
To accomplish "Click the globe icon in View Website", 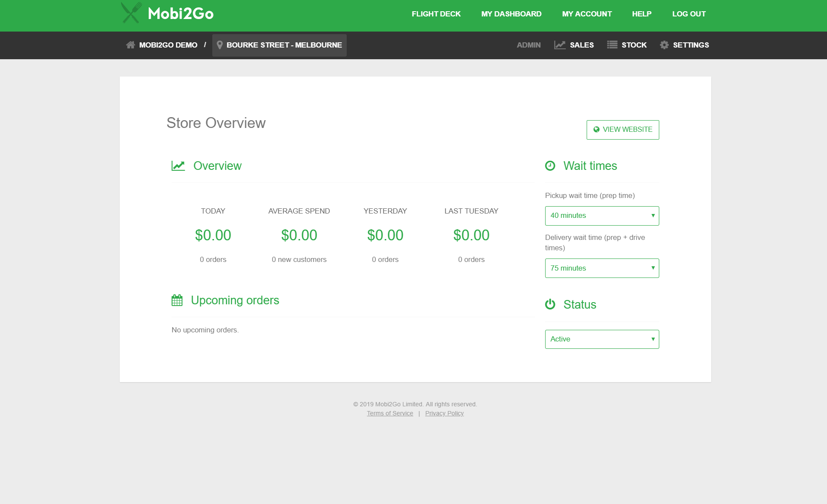I will point(597,130).
